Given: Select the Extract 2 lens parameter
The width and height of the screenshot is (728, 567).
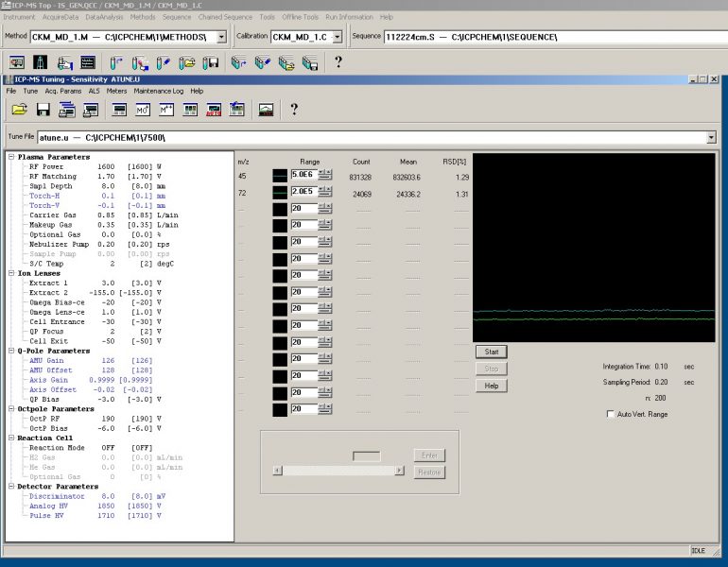Looking at the screenshot, I should 95,292.
